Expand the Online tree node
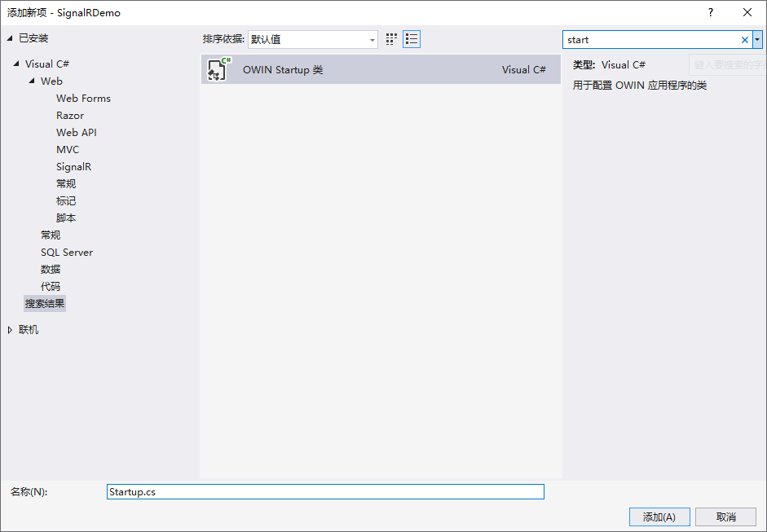The height and width of the screenshot is (532, 767). point(11,330)
